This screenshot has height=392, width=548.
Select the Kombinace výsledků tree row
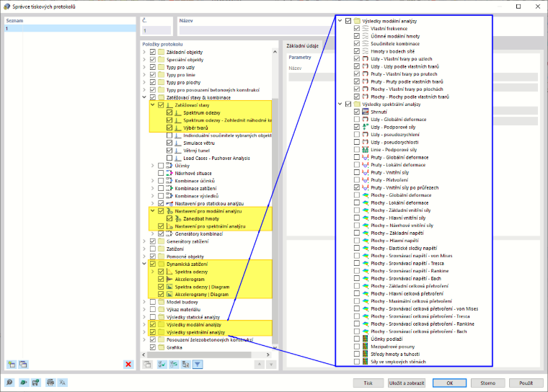click(x=197, y=196)
